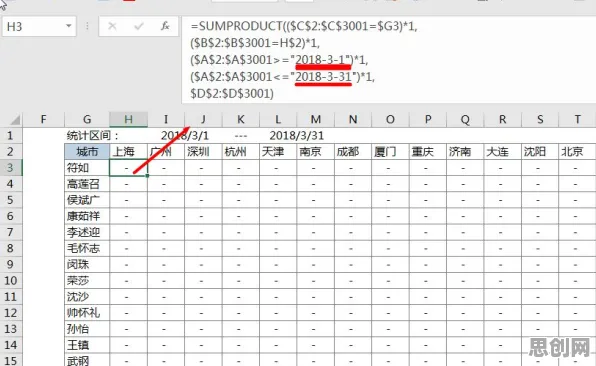Click the 上海 city header cell
The image size is (596, 366).
128,152
